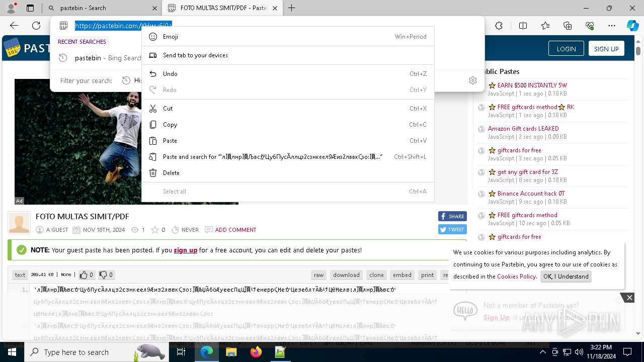Click the 'raw' paste button
644x362 pixels.
319,275
